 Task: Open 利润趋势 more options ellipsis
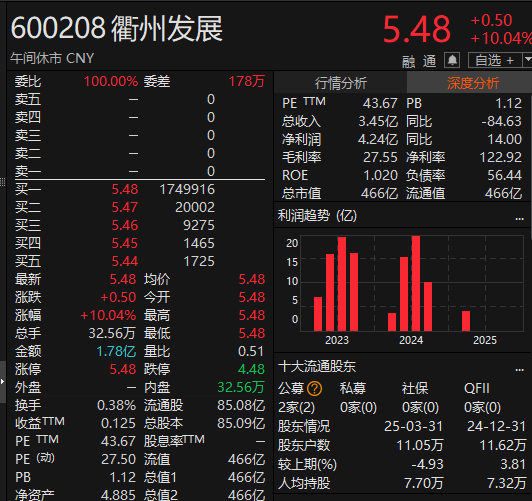click(x=519, y=219)
